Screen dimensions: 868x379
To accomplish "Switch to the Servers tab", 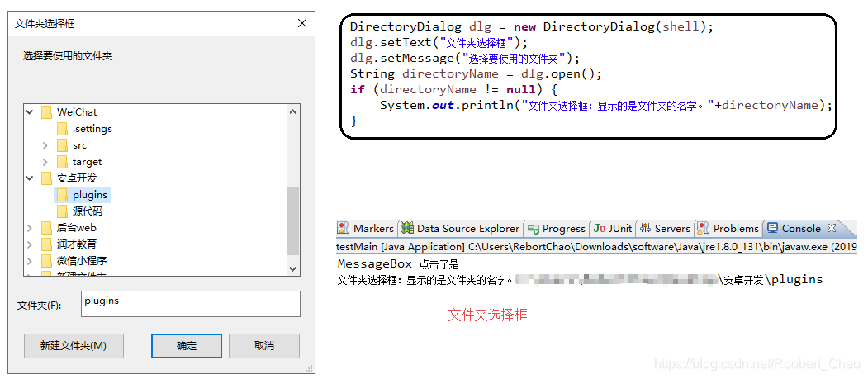I will tap(666, 228).
